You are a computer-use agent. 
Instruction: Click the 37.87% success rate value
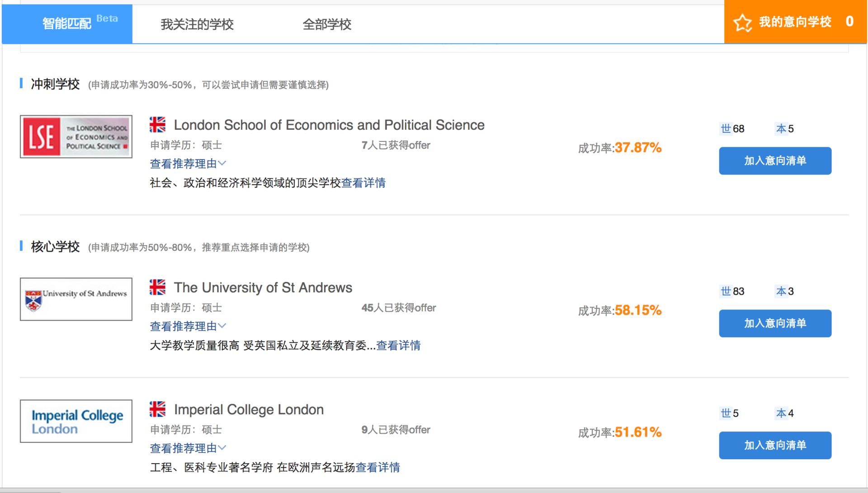638,148
